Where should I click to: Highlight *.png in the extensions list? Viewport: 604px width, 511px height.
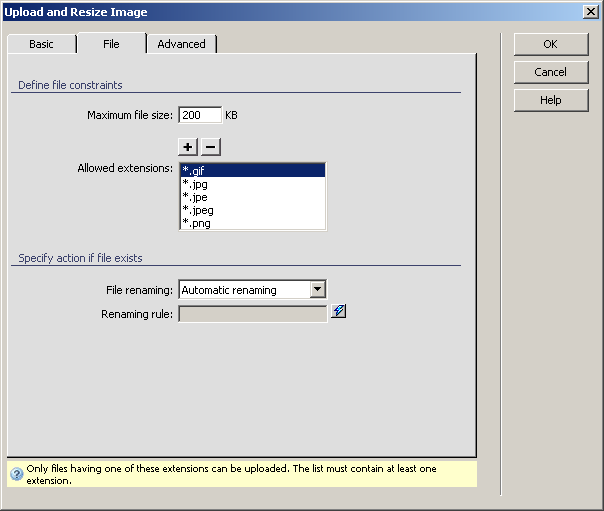252,223
